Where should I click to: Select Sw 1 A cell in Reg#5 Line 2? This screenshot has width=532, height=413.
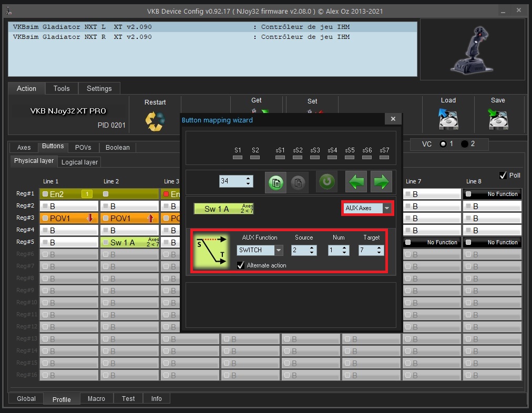[130, 242]
